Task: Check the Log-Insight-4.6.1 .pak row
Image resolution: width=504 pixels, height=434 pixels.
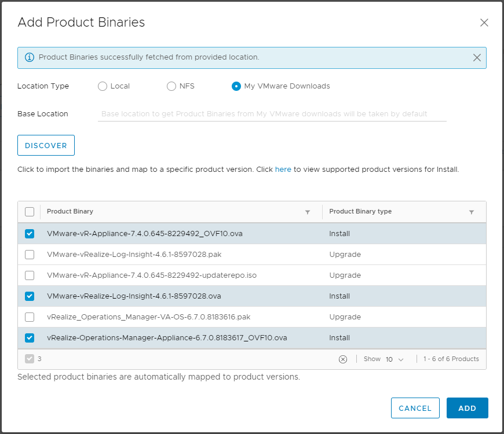Action: [x=30, y=255]
